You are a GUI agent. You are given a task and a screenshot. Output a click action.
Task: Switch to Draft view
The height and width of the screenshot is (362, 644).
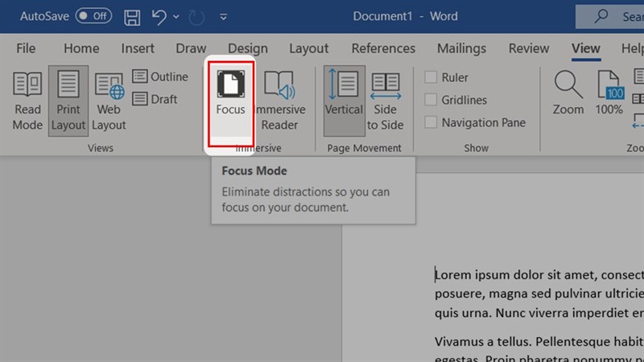pyautogui.click(x=155, y=99)
